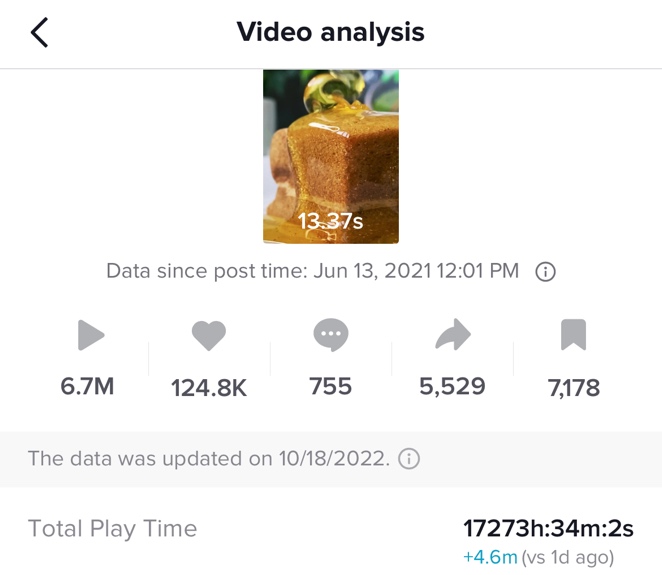This screenshot has height=575, width=662.
Task: Go back using the left chevron
Action: point(39,33)
